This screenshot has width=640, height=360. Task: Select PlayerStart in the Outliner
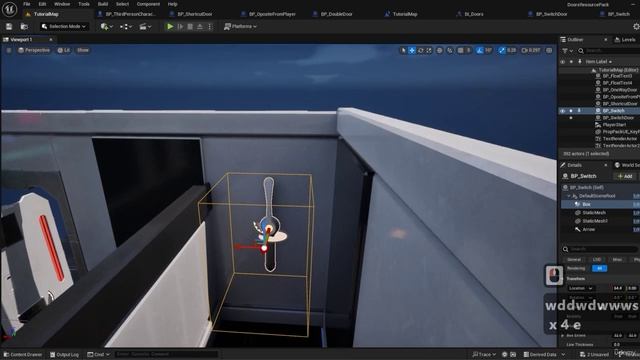pos(614,124)
